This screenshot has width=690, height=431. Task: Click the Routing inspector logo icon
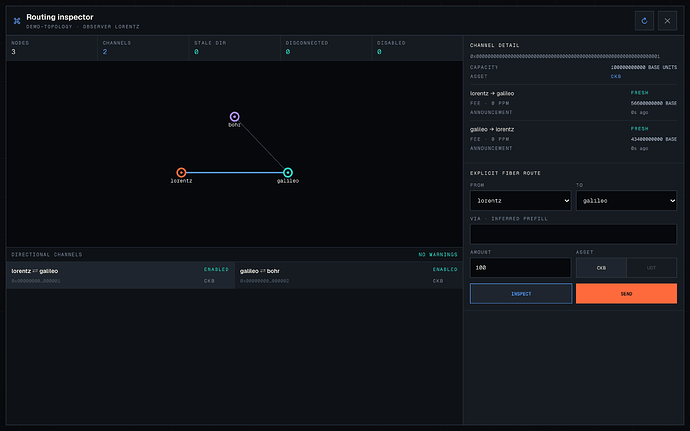click(x=17, y=21)
